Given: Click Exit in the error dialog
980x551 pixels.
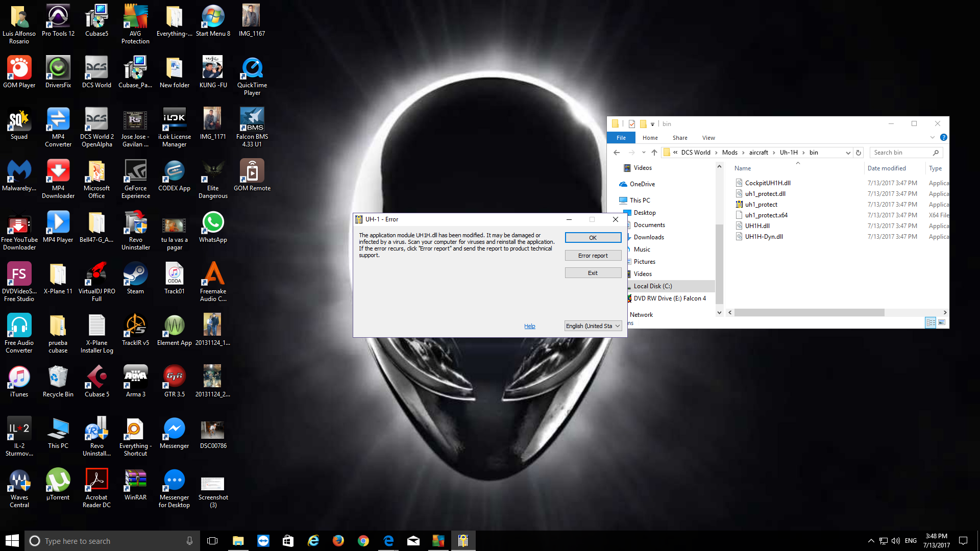Looking at the screenshot, I should (x=593, y=273).
